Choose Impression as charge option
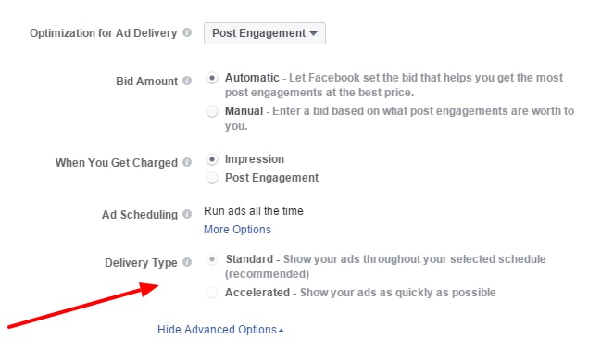The width and height of the screenshot is (601, 364). coord(212,159)
